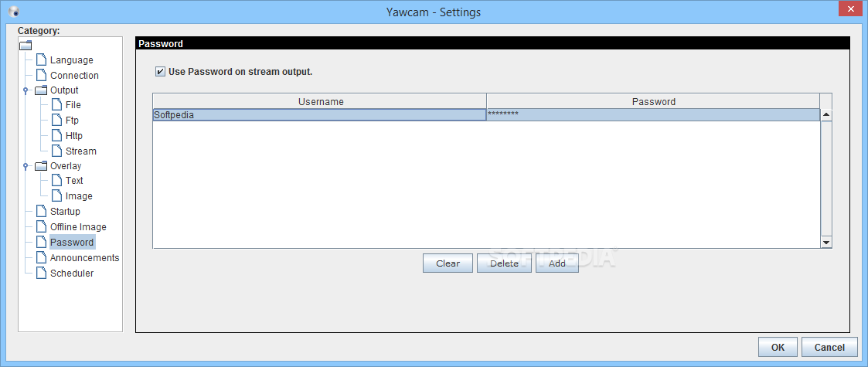Click the document icon beside Offline Image
This screenshot has height=367, width=868.
[x=41, y=227]
